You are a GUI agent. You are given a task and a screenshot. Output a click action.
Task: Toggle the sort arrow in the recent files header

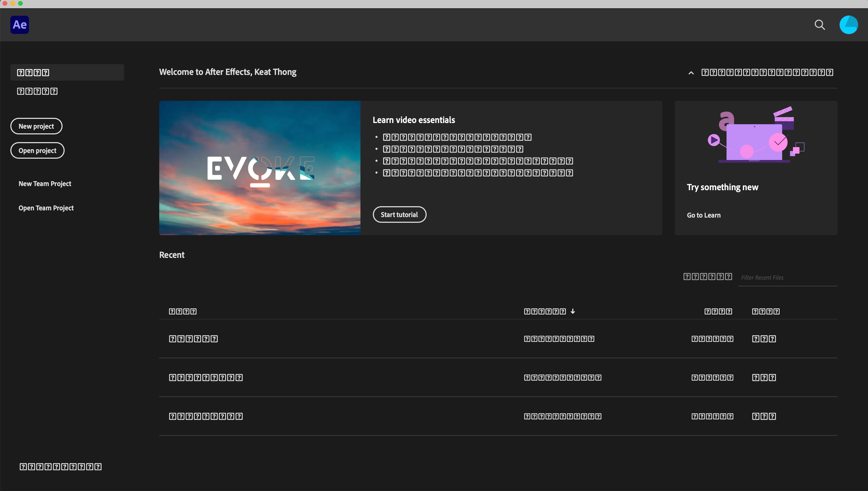573,311
